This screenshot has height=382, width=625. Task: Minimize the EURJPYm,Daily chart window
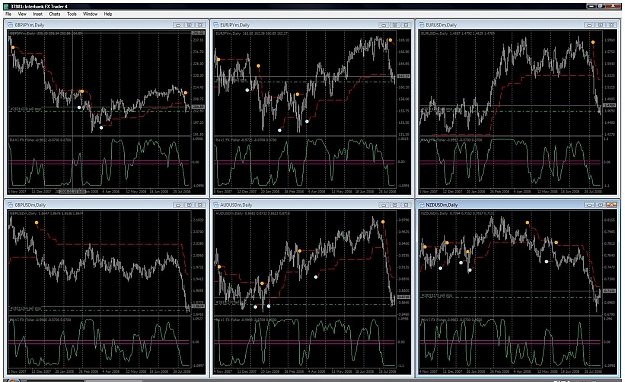[384, 25]
